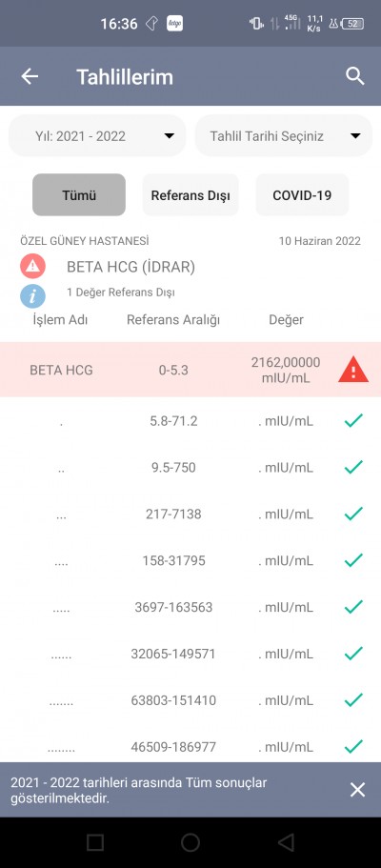This screenshot has height=868, width=381.
Task: Tap Android recent apps square button
Action: point(95,842)
